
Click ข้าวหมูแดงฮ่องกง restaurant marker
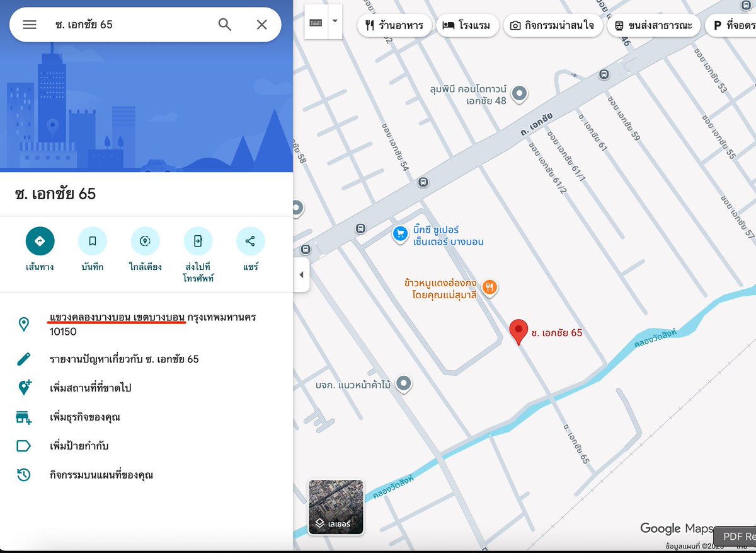tap(490, 288)
